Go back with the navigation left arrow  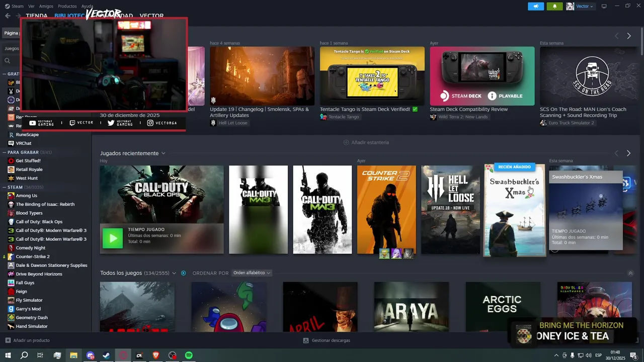coord(8,16)
